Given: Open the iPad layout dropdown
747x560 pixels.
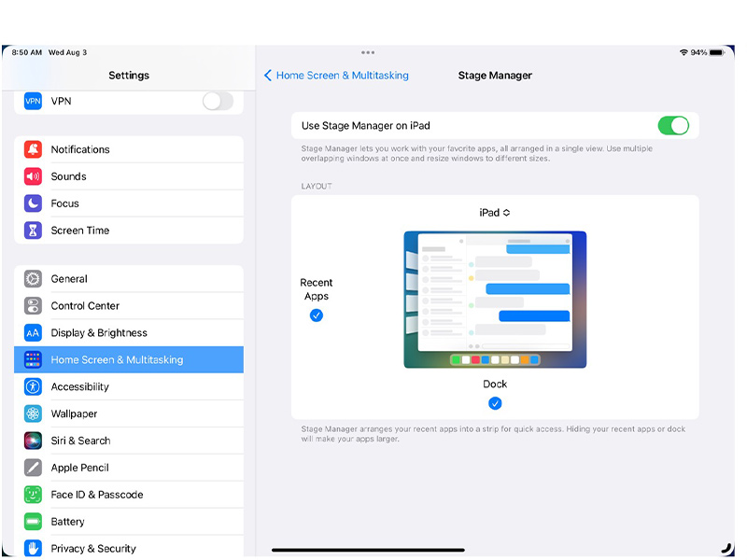Looking at the screenshot, I should 495,213.
